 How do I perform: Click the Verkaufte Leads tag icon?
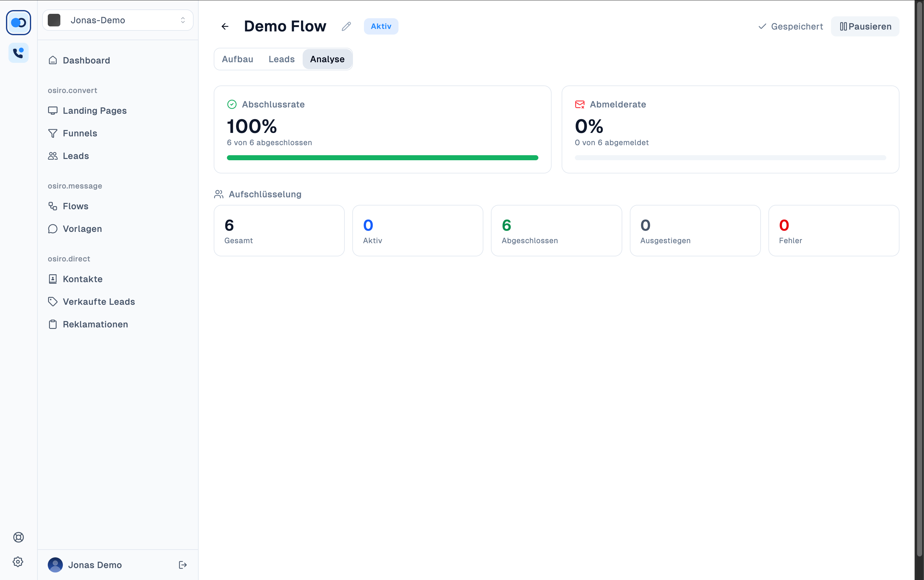coord(53,302)
